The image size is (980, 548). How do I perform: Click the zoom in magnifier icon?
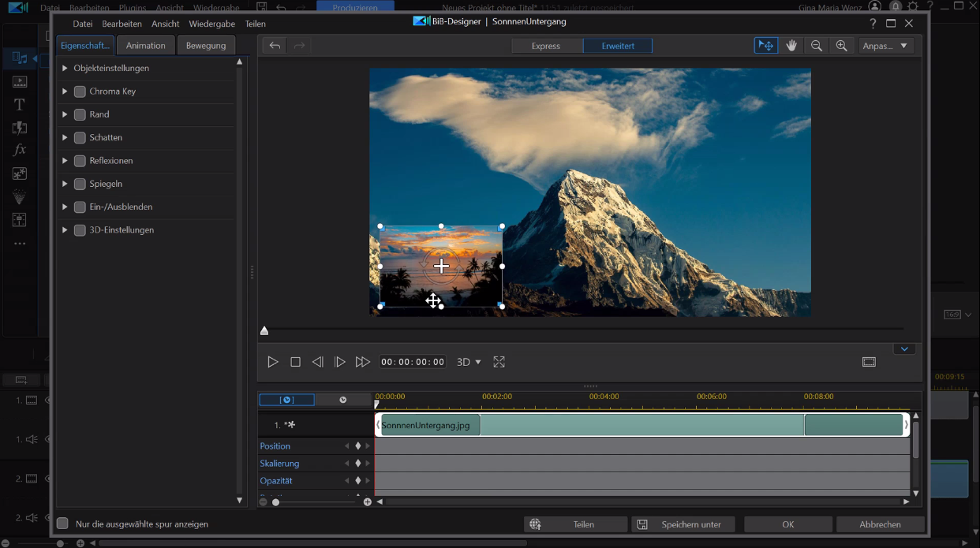[x=842, y=46]
